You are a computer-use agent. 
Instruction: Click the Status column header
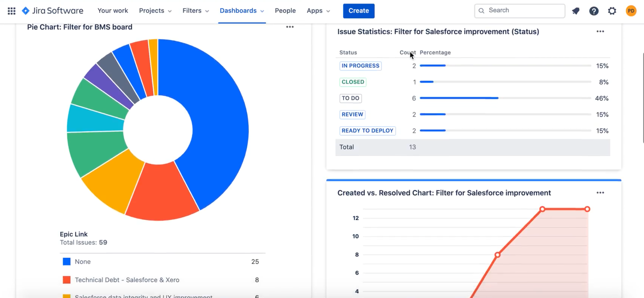pos(348,52)
